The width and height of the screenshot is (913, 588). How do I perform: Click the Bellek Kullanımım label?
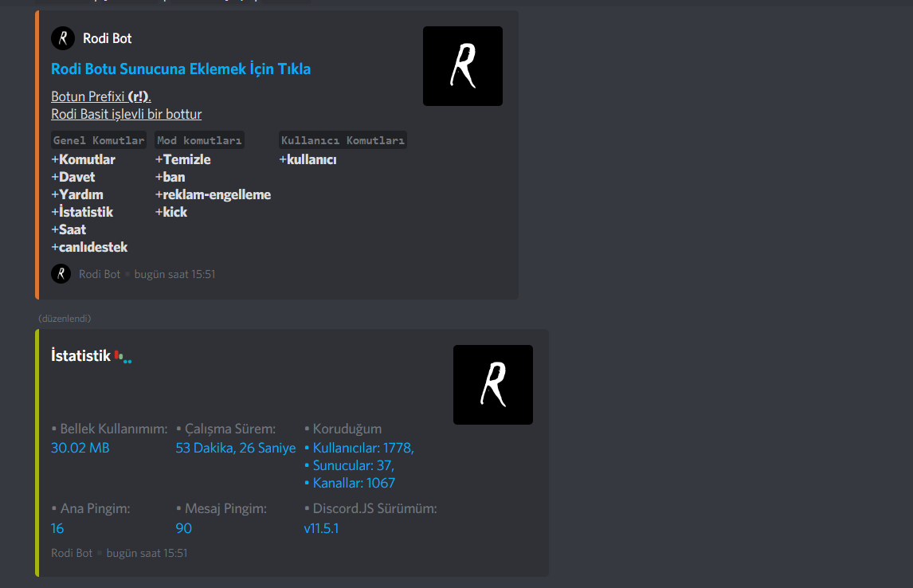click(109, 429)
